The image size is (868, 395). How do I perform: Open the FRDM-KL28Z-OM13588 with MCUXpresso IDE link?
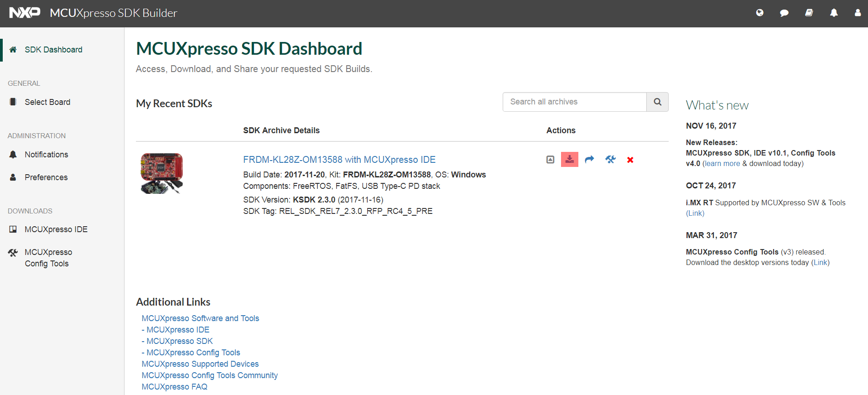coord(339,160)
